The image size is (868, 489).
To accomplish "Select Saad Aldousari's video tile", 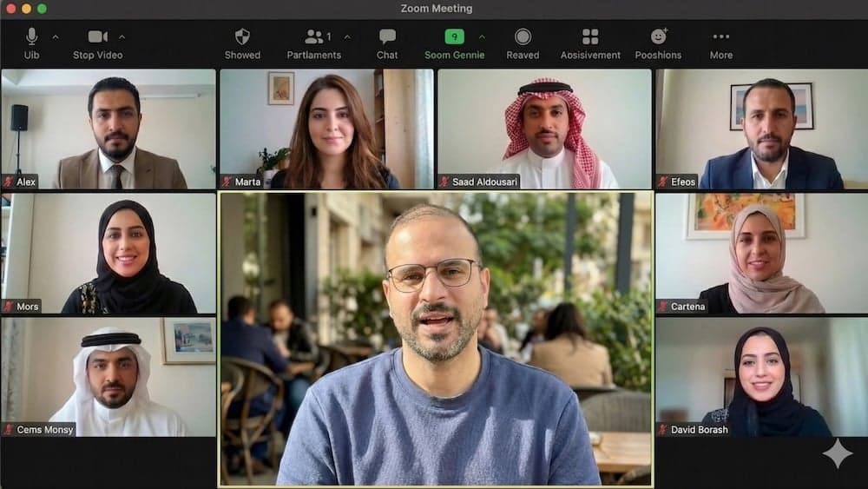I will click(x=545, y=129).
